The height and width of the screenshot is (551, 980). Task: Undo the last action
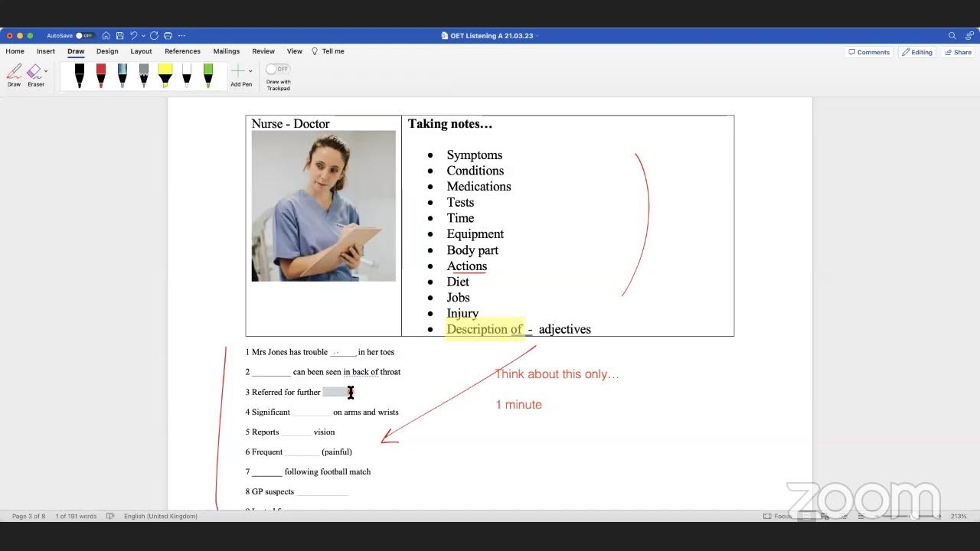[133, 36]
